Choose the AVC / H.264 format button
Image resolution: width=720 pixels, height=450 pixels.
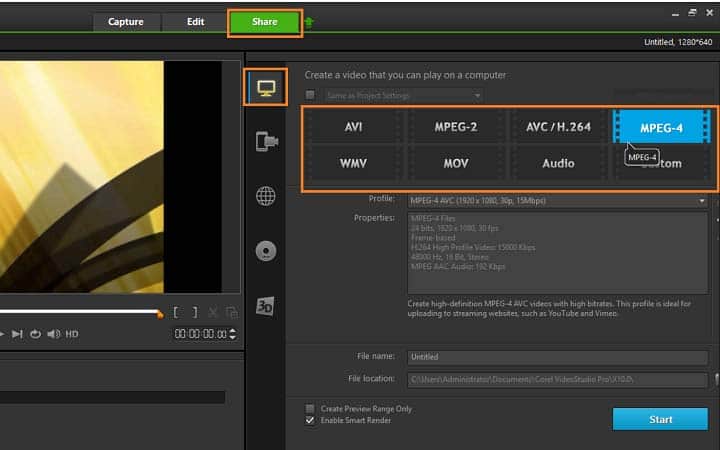point(558,127)
